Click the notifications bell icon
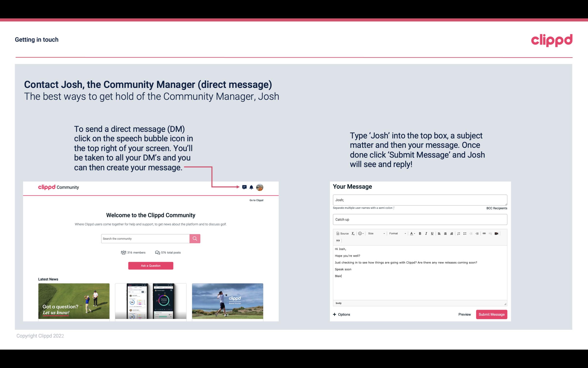 [251, 187]
